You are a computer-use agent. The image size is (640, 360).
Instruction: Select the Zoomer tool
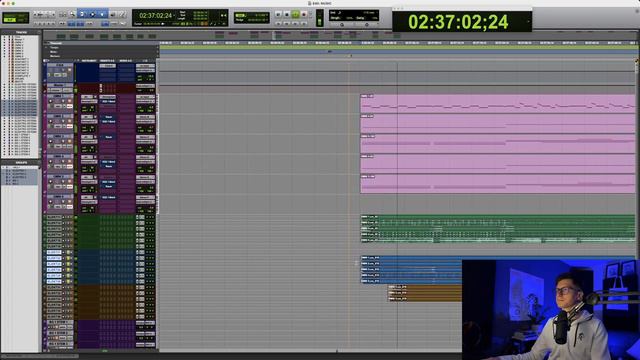coord(72,14)
